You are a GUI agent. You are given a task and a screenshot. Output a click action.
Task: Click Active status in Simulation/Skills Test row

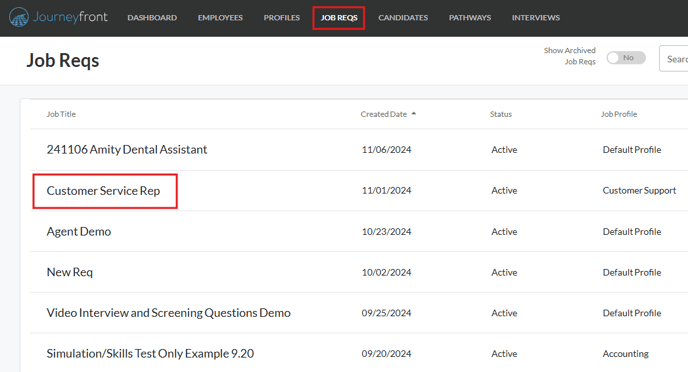(504, 354)
